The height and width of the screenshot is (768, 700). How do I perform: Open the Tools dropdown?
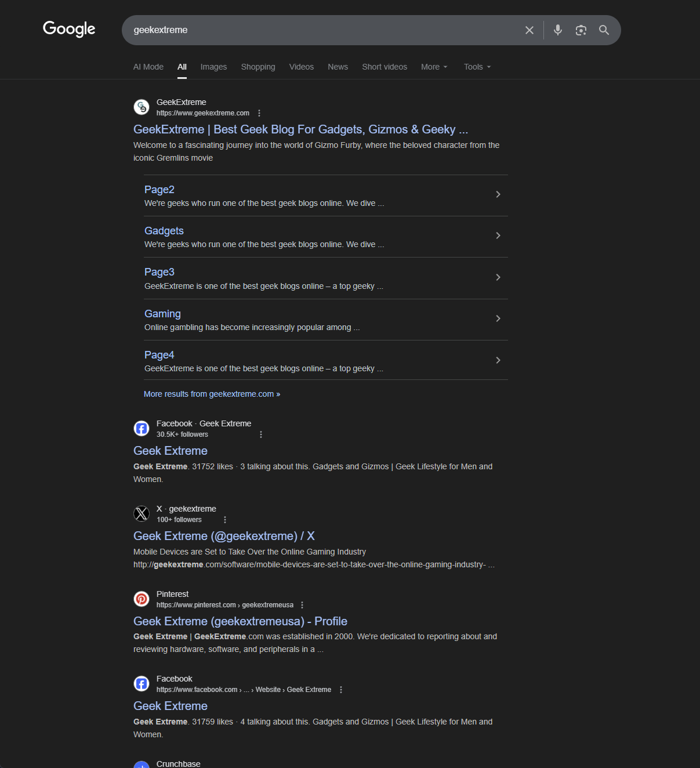[477, 67]
